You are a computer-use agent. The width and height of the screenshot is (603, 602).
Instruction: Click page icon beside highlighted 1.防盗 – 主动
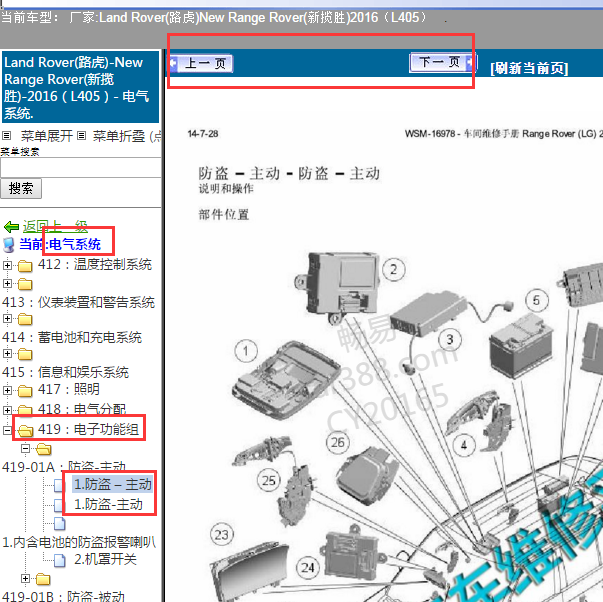pyautogui.click(x=60, y=485)
